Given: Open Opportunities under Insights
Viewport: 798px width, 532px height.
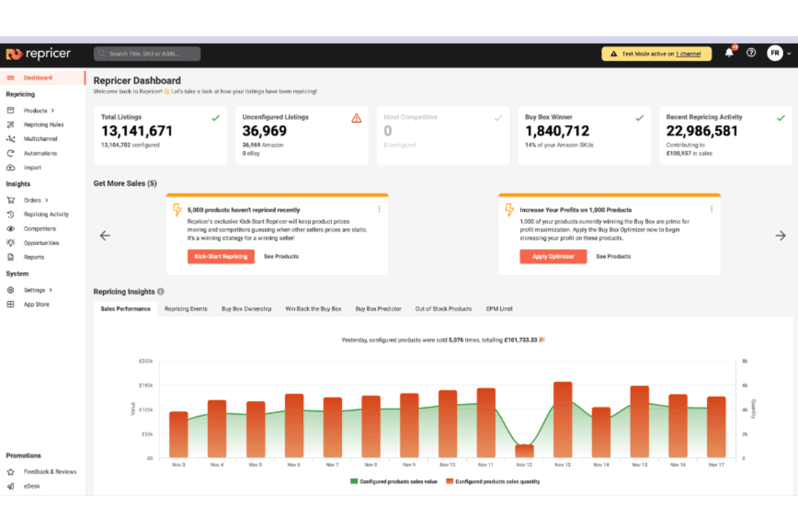Looking at the screenshot, I should click(42, 243).
